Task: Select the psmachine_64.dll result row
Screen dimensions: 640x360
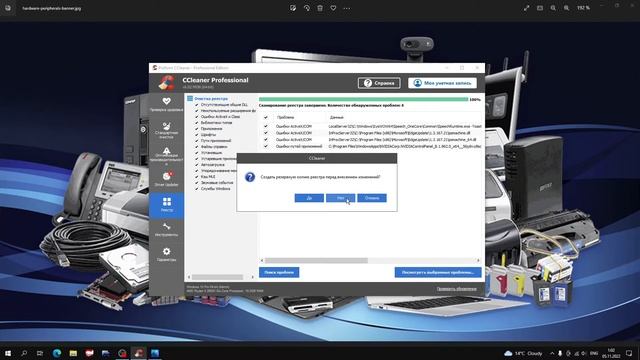Action: pyautogui.click(x=371, y=140)
